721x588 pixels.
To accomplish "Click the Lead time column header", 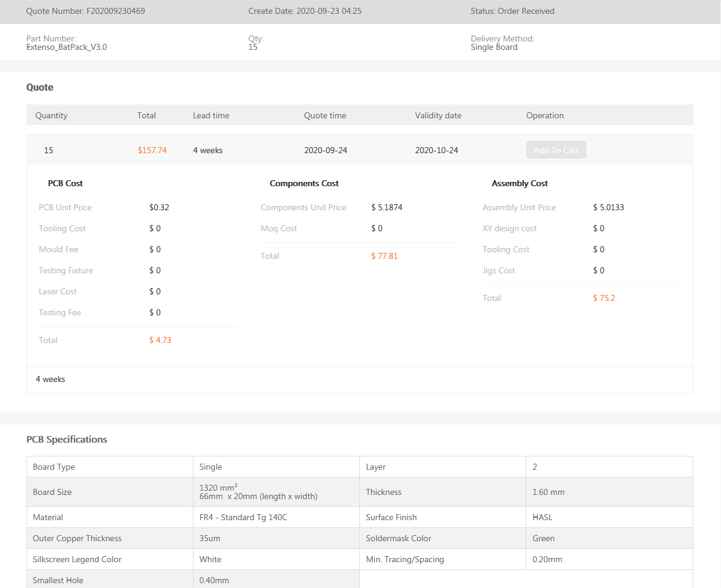I will click(211, 115).
